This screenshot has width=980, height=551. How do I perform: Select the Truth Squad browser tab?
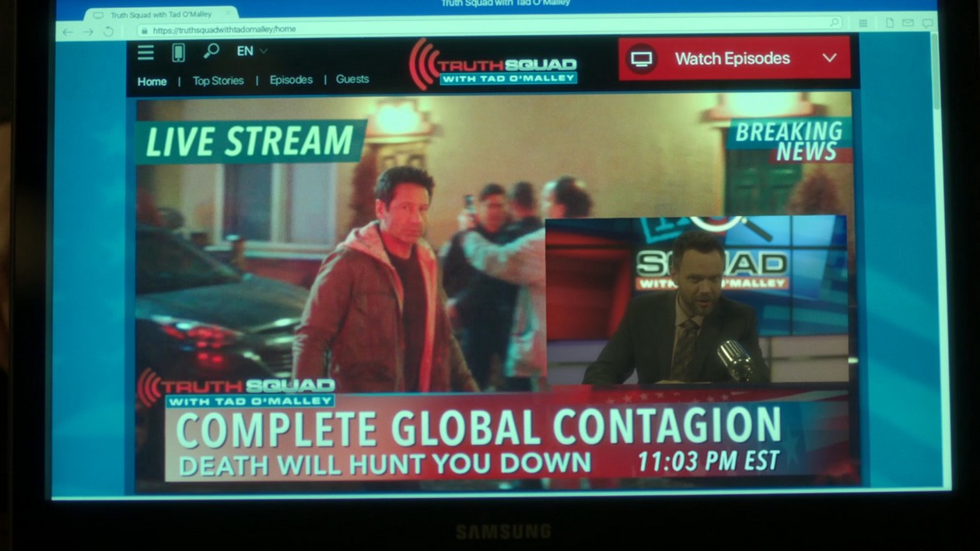161,14
